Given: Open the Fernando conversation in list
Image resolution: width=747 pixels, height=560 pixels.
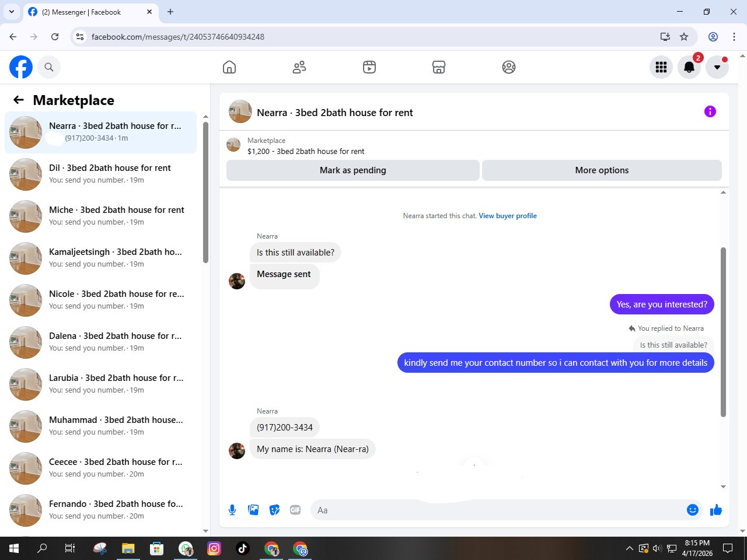Looking at the screenshot, I should pyautogui.click(x=100, y=510).
